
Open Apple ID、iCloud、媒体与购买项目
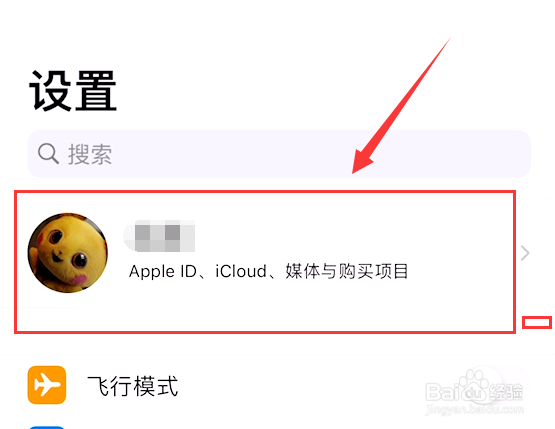pyautogui.click(x=269, y=271)
